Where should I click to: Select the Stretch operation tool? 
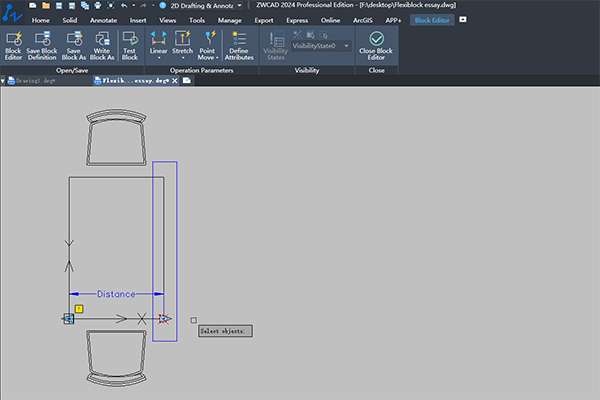[183, 46]
